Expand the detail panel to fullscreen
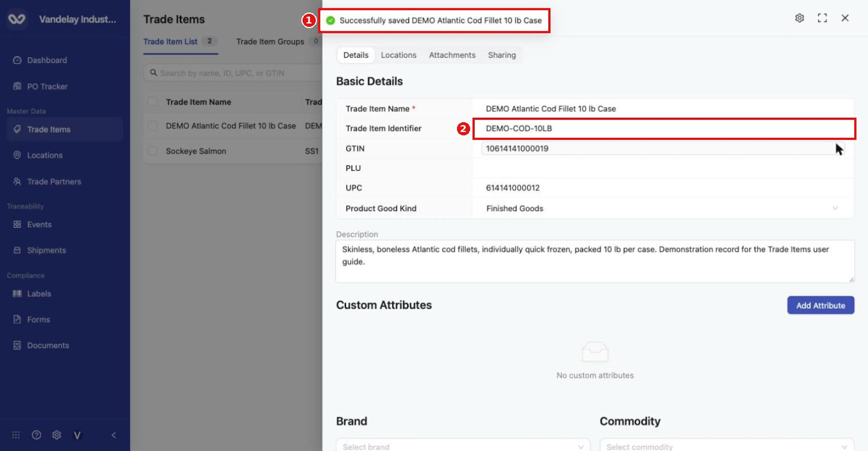This screenshot has width=868, height=451. (822, 18)
